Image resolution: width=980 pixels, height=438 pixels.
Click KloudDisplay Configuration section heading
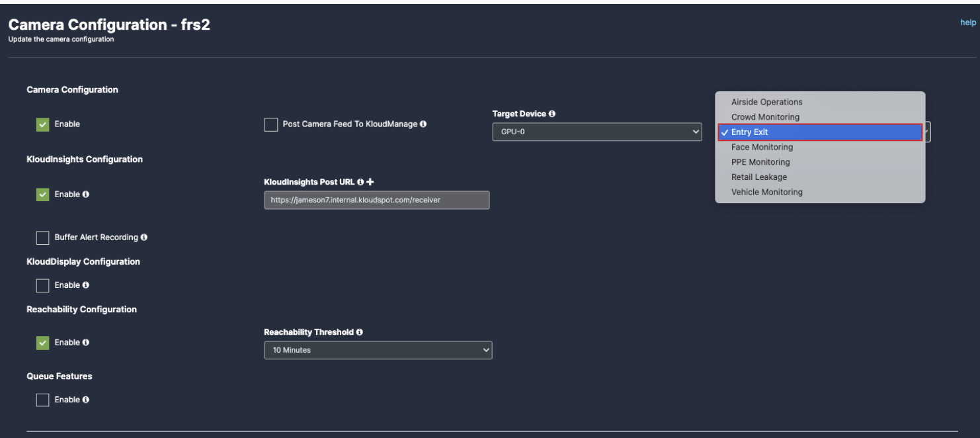83,261
